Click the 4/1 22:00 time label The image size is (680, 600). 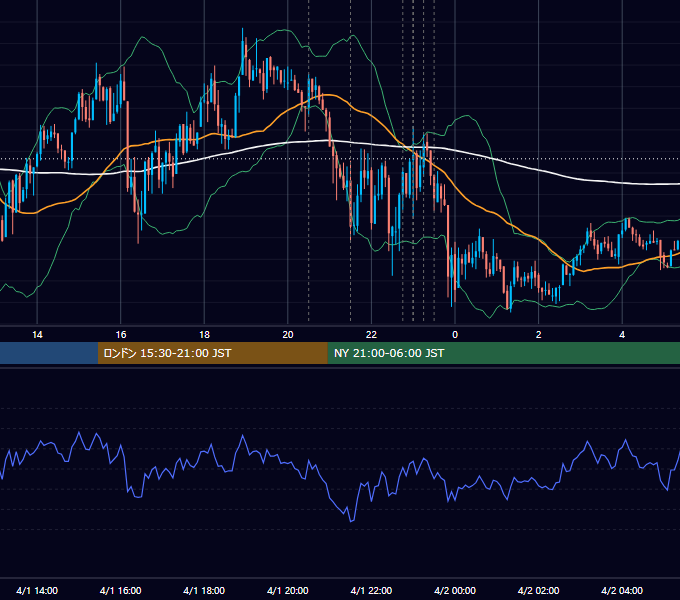tap(371, 591)
